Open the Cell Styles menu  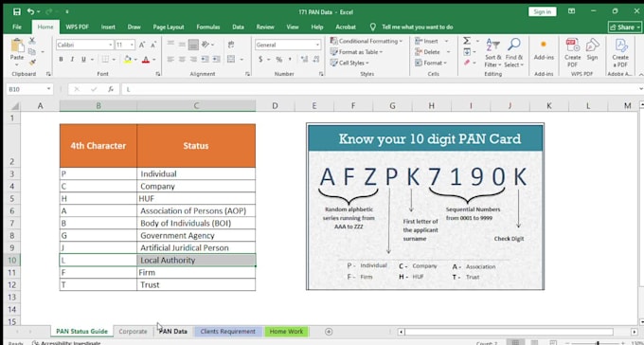coord(349,63)
